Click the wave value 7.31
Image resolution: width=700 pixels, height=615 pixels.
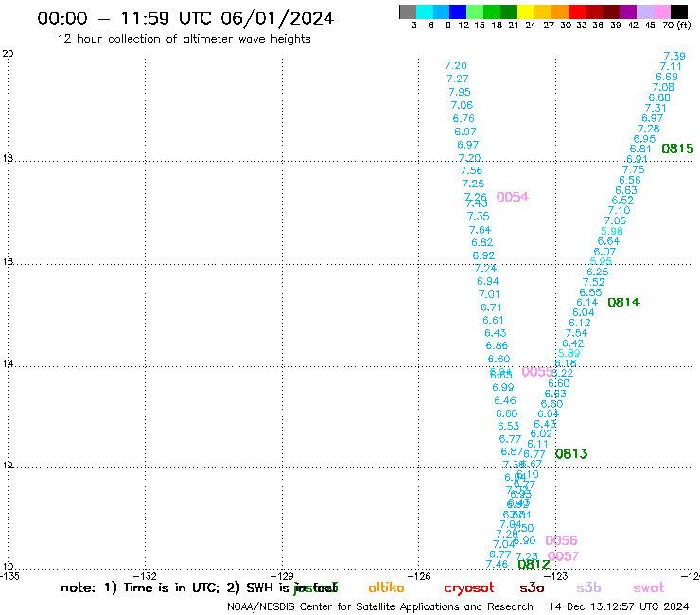click(656, 108)
